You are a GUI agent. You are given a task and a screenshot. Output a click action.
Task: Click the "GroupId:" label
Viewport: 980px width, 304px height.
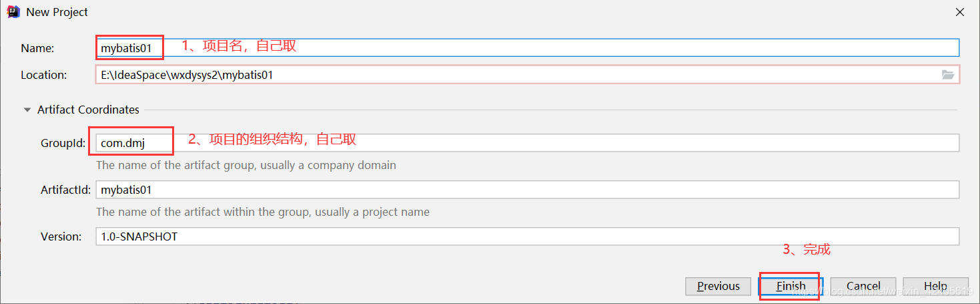(x=63, y=143)
